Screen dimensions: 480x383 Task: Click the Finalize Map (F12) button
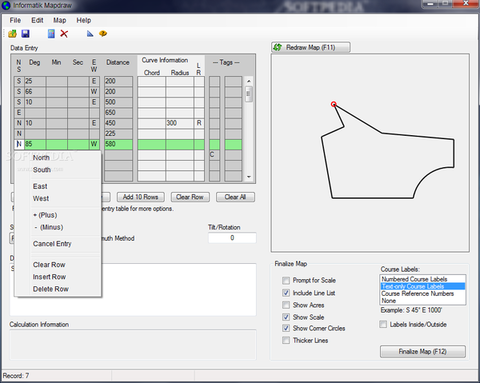coord(423,351)
